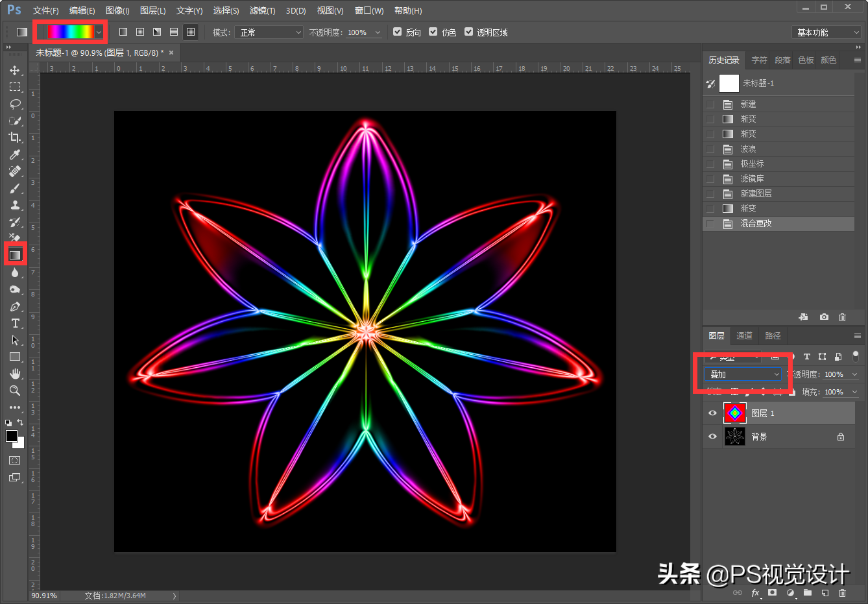
Task: Choose the radial gradient style icon
Action: [140, 32]
